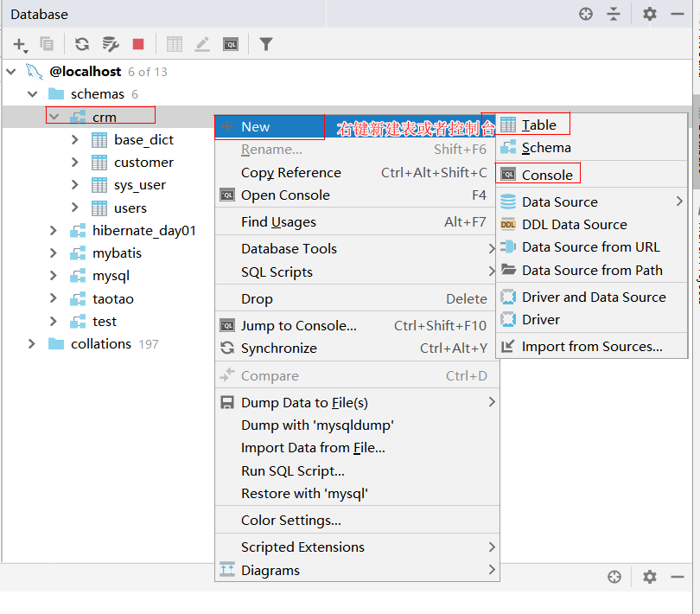Click the Filter funnel icon
The width and height of the screenshot is (700, 614).
[x=266, y=44]
